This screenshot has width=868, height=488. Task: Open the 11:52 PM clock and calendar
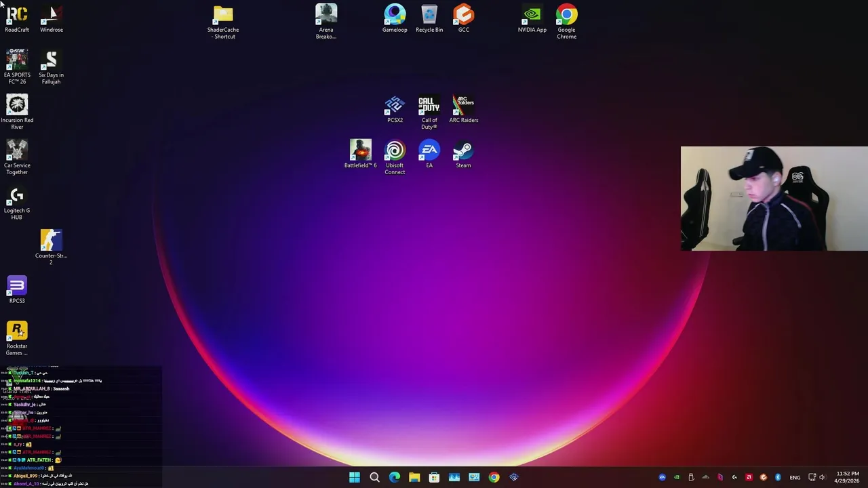point(848,477)
